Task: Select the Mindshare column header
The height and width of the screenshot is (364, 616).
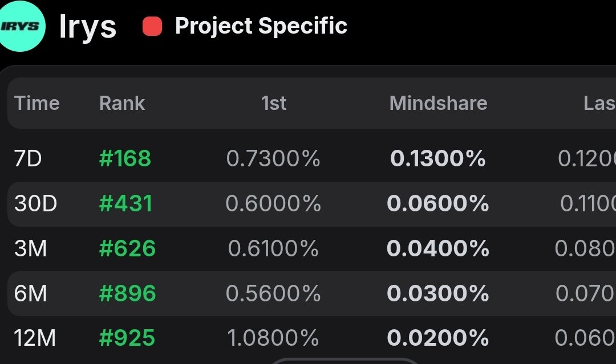Action: coord(439,103)
